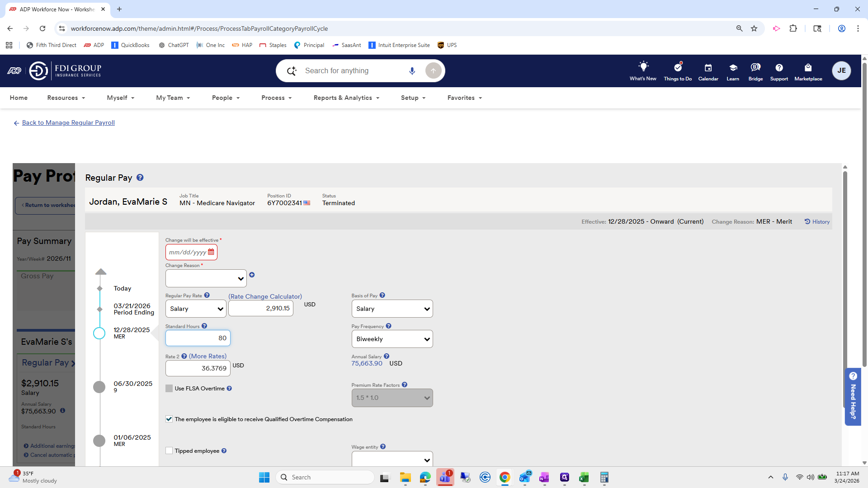This screenshot has height=488, width=868.
Task: Click help icon next to Standard Hours
Action: 204,326
